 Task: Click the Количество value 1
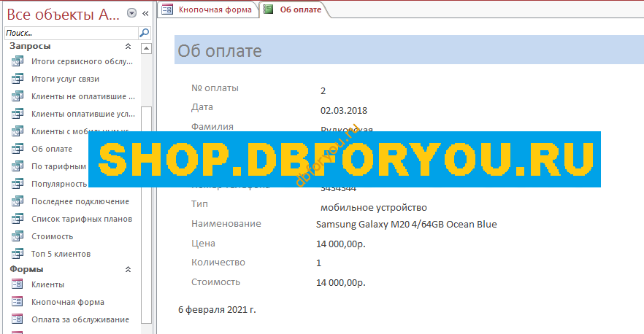click(x=318, y=263)
